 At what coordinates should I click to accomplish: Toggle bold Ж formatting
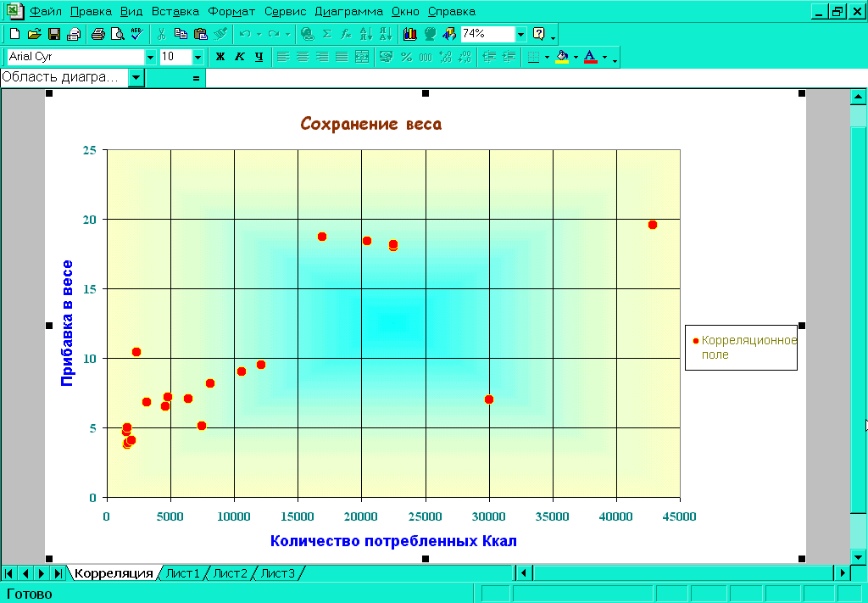click(x=220, y=57)
